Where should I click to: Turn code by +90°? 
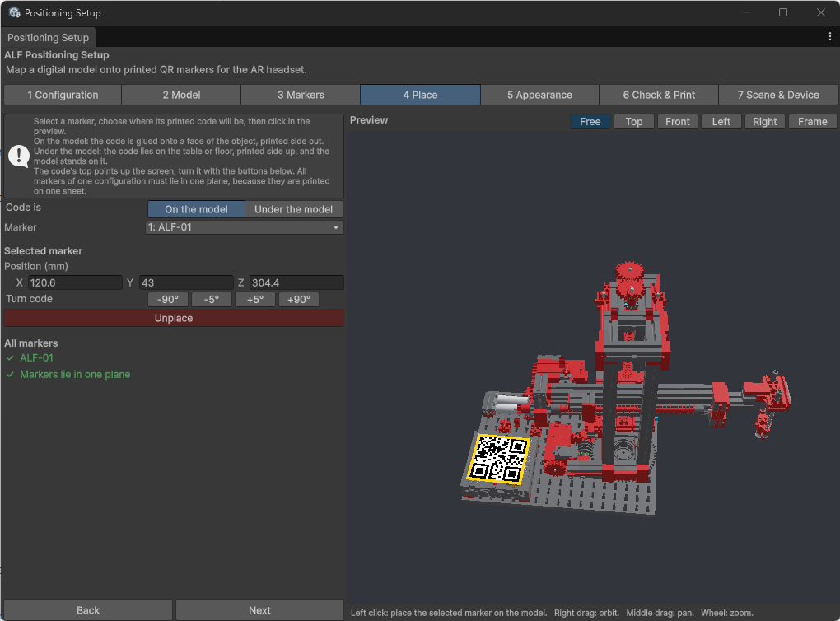[x=299, y=300]
